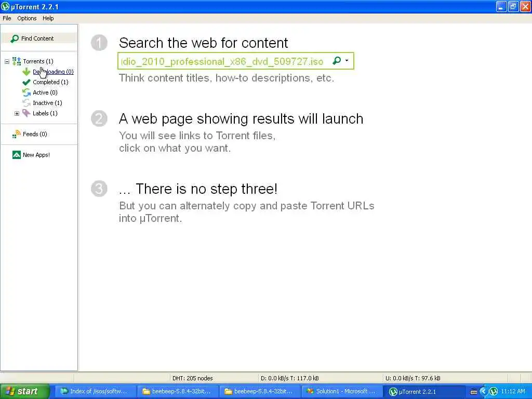532x399 pixels.
Task: Collapse the Torrents tree node
Action: pos(7,61)
